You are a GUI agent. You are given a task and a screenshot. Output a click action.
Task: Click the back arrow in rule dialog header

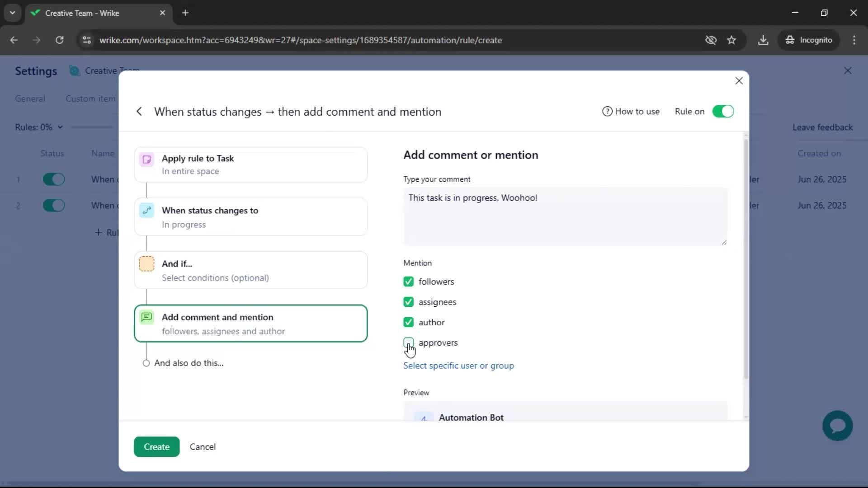(139, 112)
